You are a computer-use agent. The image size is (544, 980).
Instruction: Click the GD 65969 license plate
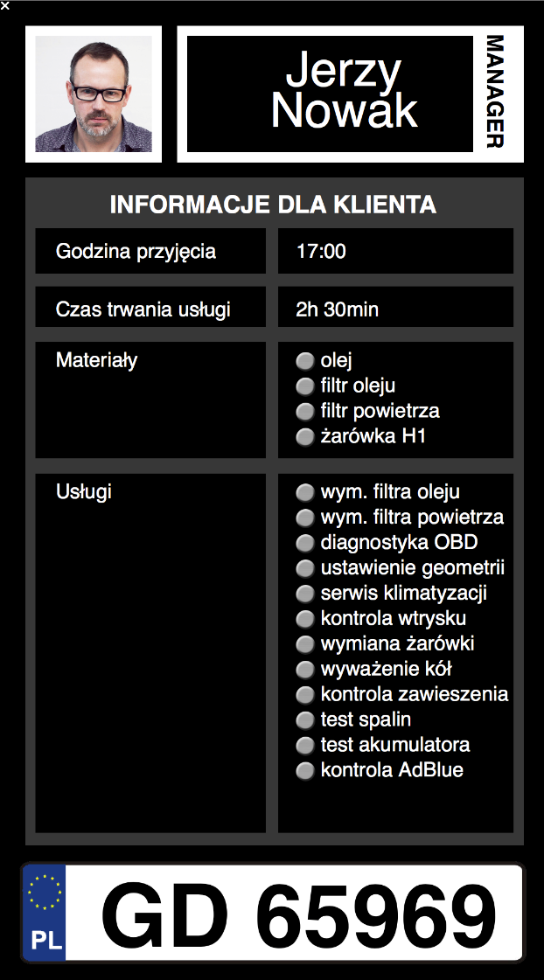tap(297, 913)
